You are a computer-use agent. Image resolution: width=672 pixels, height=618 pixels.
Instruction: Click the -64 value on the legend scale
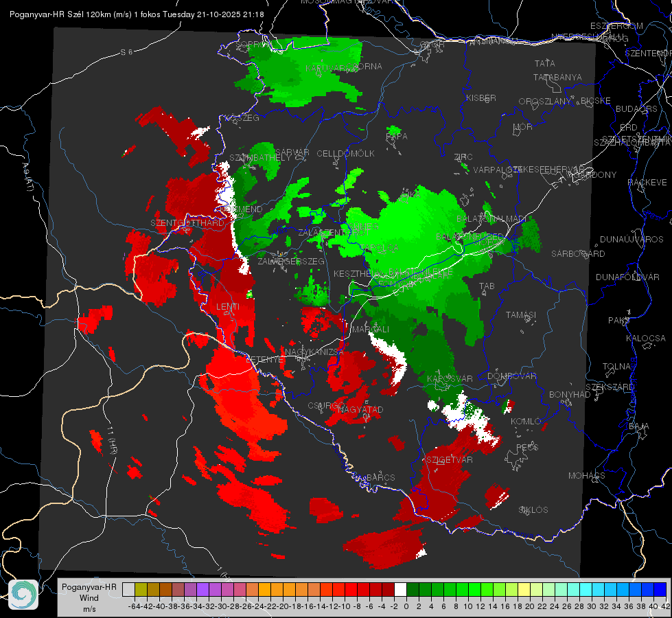pos(134,606)
